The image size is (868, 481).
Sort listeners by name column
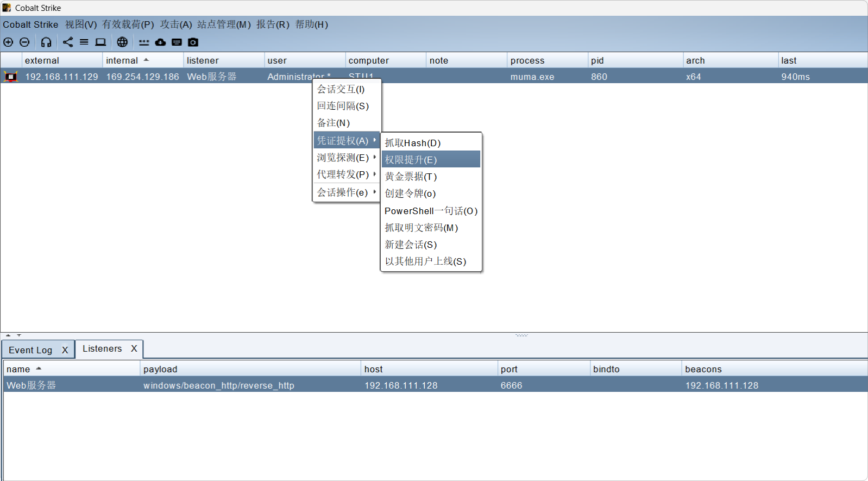72,369
